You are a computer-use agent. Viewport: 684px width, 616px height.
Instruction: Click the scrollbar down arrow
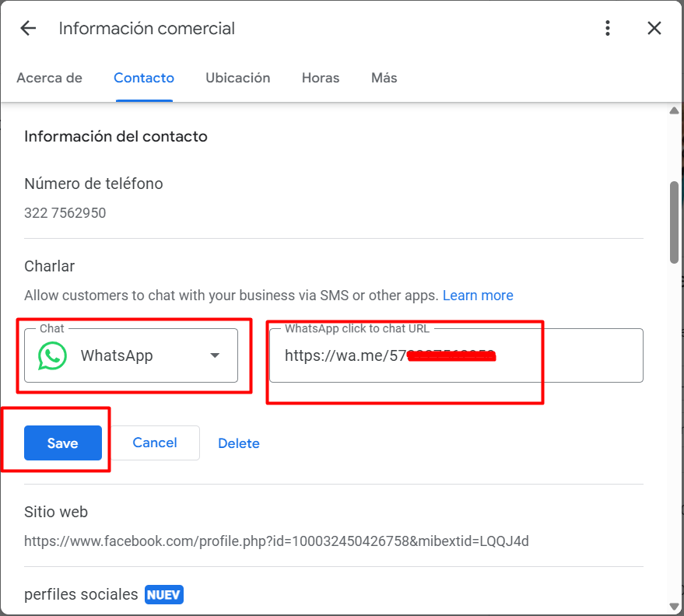pos(674,606)
